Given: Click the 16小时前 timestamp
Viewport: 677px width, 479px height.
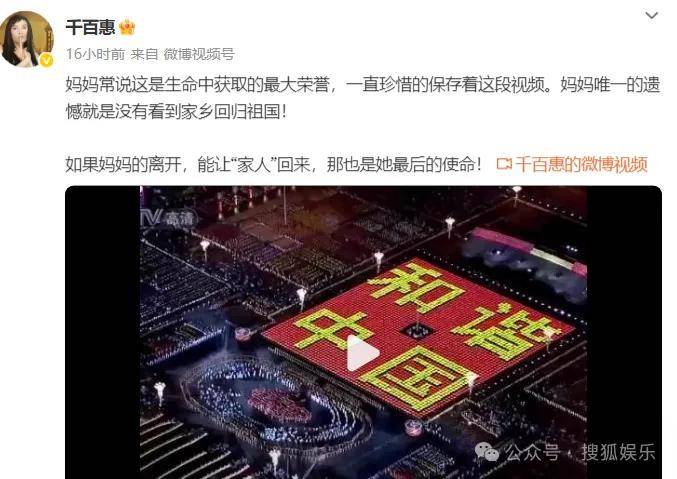Looking at the screenshot, I should pos(95,54).
